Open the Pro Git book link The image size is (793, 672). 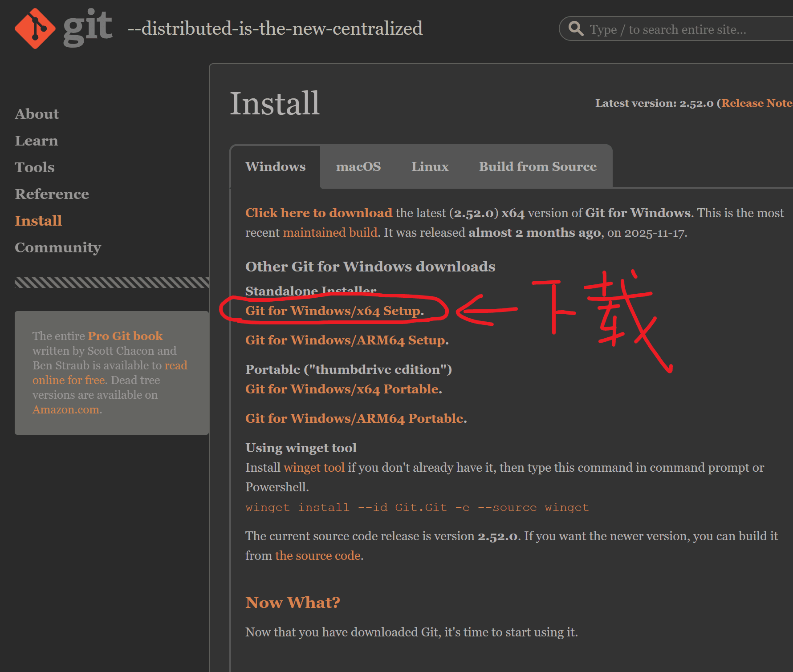click(x=125, y=336)
